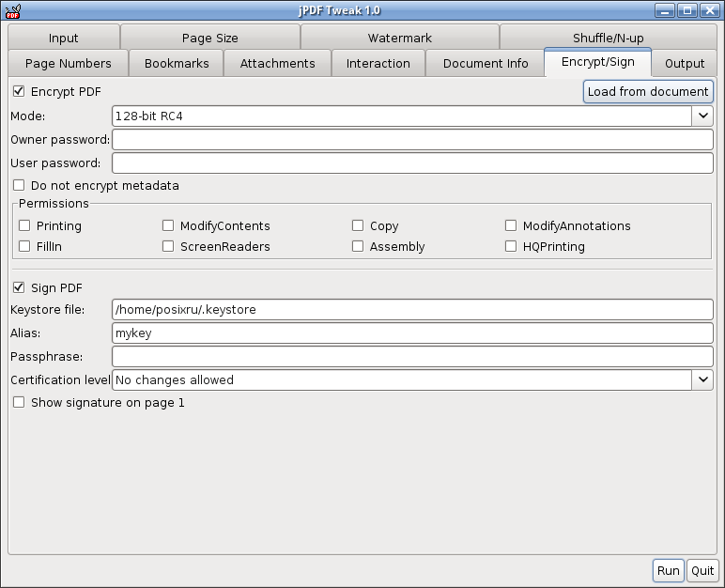This screenshot has height=588, width=725.
Task: Check the HQPrinting permission
Action: coord(511,246)
